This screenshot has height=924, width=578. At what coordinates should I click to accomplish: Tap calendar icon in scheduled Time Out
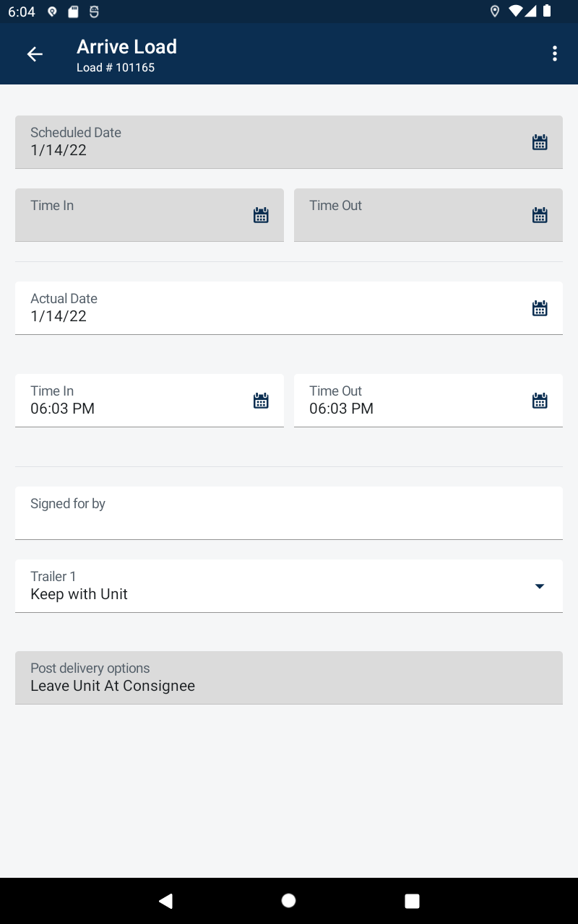click(540, 215)
